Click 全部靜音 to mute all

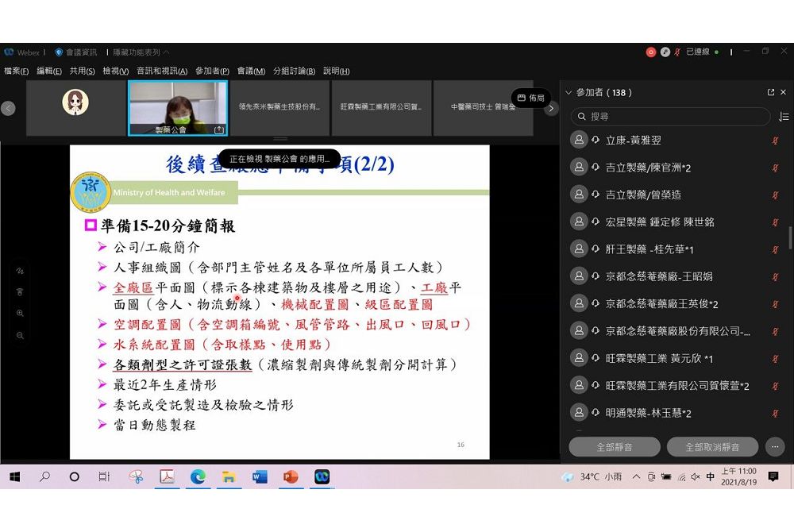point(615,447)
